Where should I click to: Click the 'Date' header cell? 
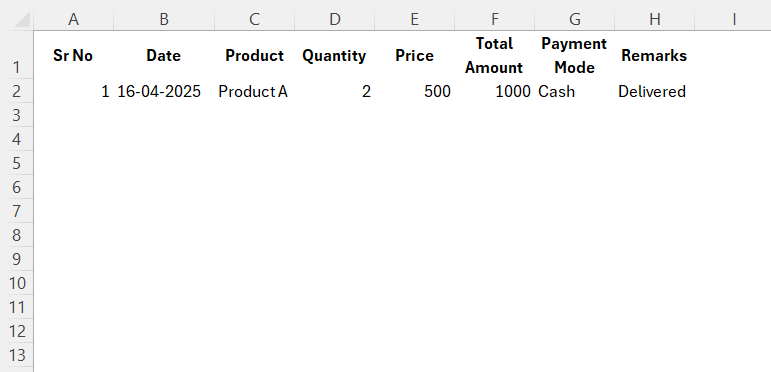[x=164, y=55]
